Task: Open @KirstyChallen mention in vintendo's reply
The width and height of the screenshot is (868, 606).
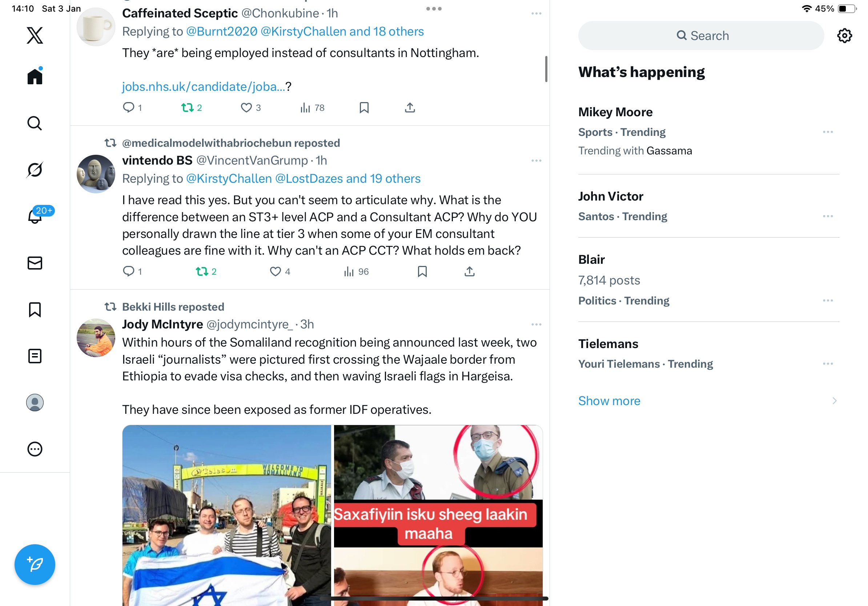Action: 229,178
